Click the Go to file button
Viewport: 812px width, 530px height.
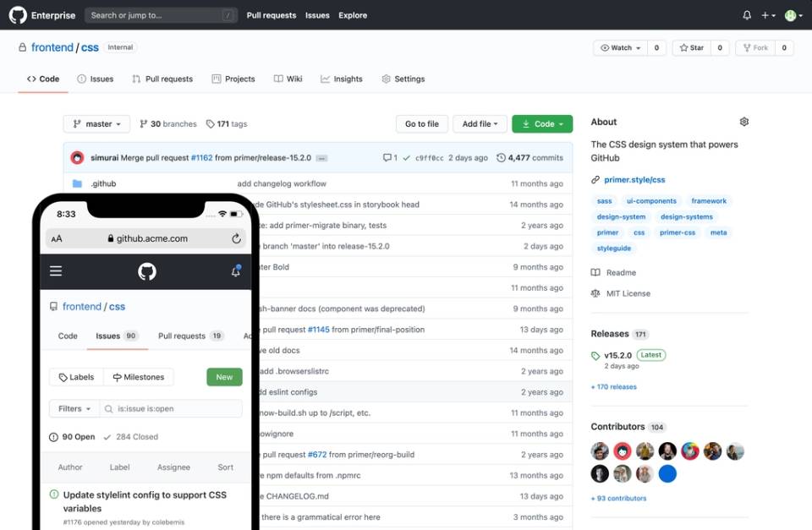tap(422, 124)
